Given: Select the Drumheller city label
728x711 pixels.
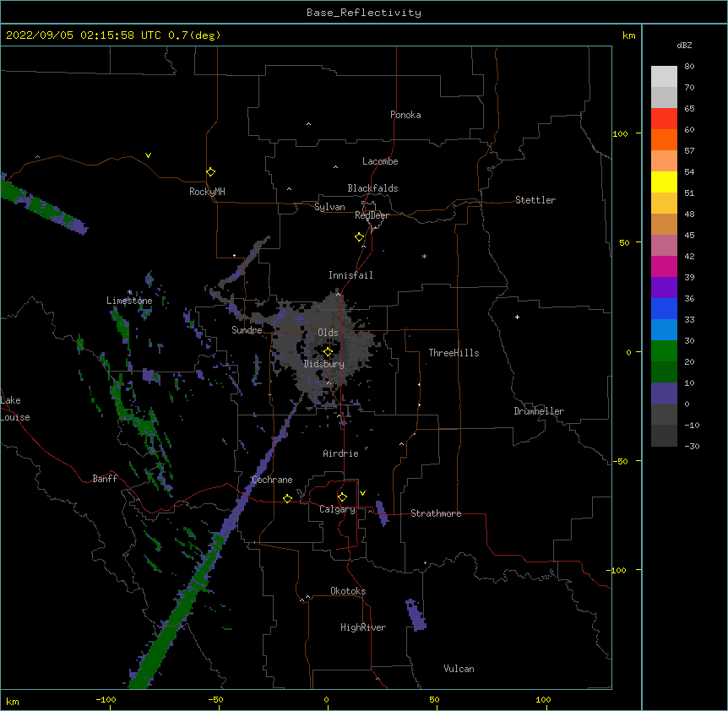Looking at the screenshot, I should [x=539, y=411].
